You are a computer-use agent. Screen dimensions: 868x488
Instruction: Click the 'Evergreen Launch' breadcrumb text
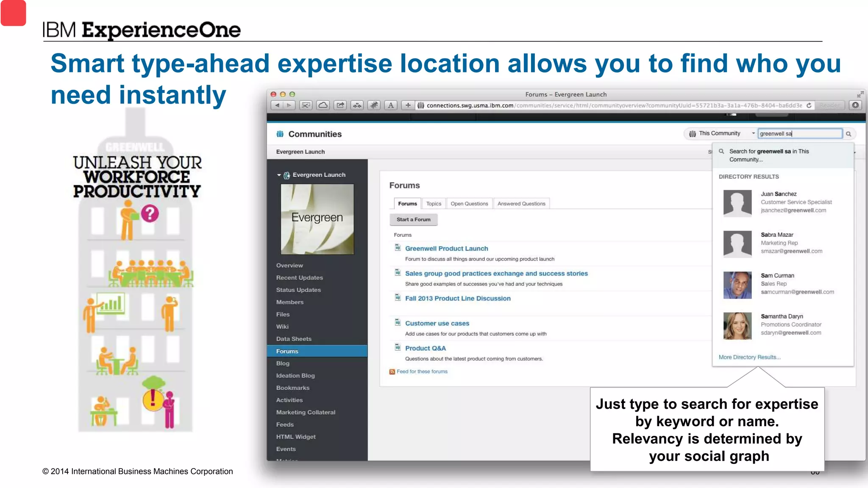coord(300,152)
